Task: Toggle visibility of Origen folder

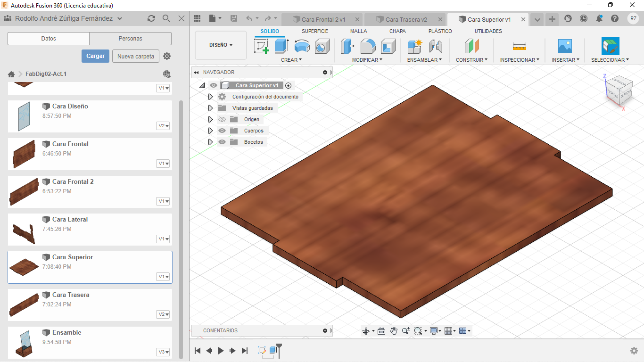Action: coord(222,119)
